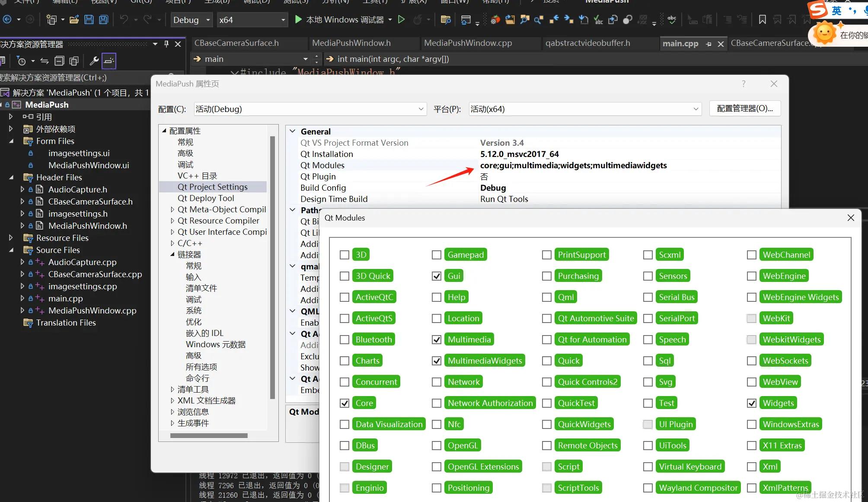Click the bookmark toggle icon
This screenshot has height=502, width=868.
[763, 19]
